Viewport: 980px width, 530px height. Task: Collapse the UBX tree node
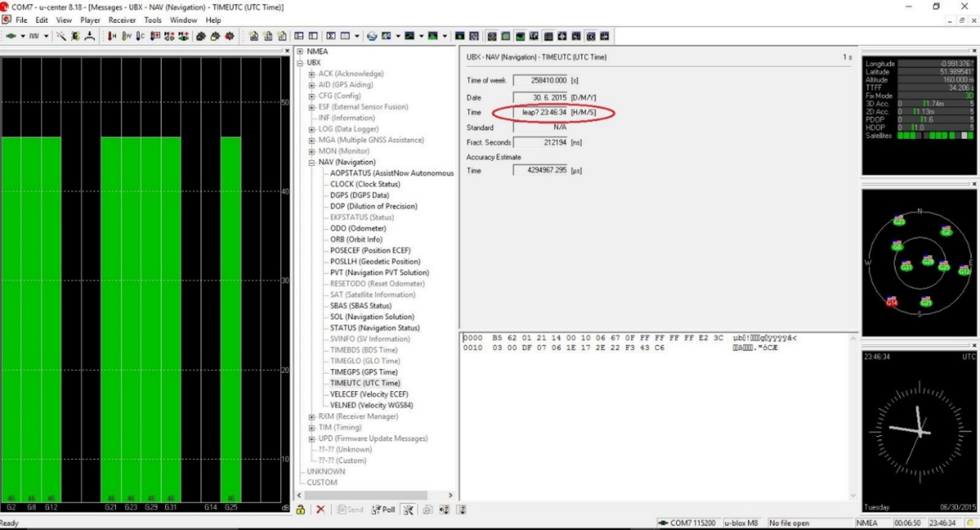point(300,62)
